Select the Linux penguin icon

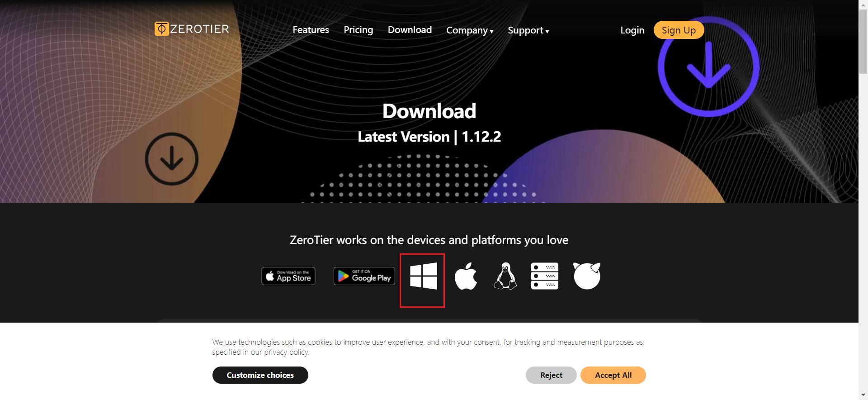point(505,276)
